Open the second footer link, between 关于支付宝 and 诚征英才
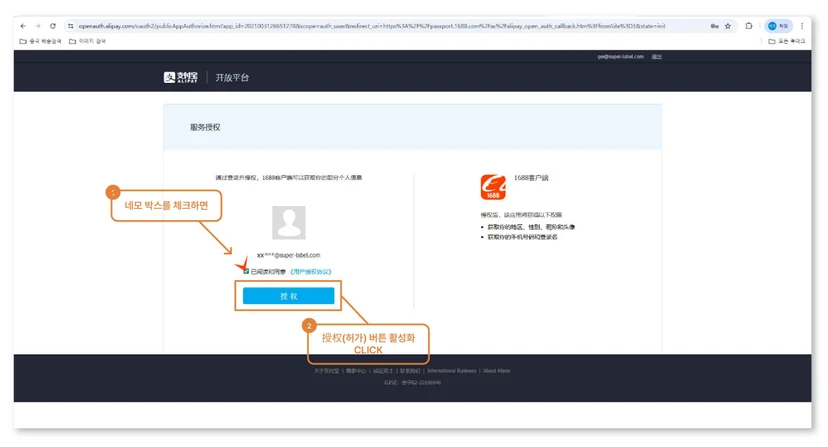828x447 pixels. (356, 371)
